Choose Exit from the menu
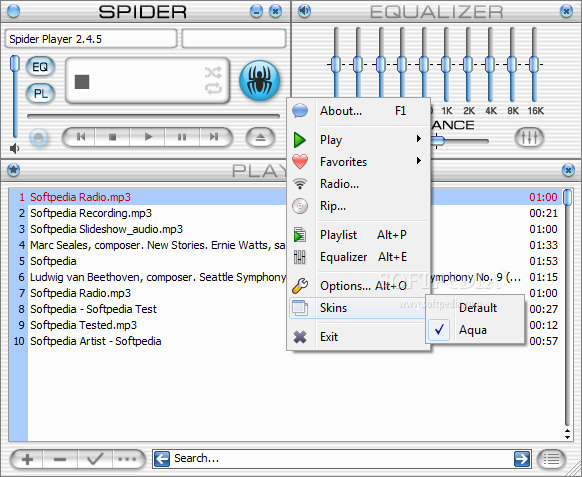Image resolution: width=582 pixels, height=477 pixels. pos(359,337)
